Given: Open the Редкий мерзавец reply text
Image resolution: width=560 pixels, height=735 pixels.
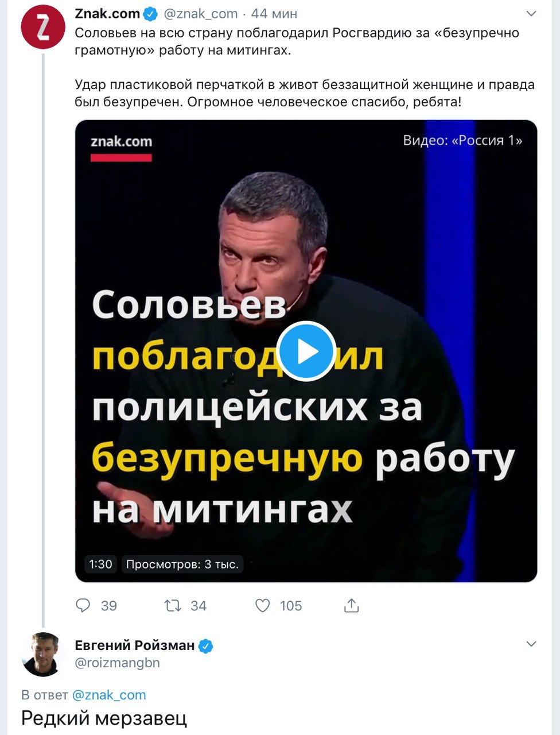Looking at the screenshot, I should (104, 718).
